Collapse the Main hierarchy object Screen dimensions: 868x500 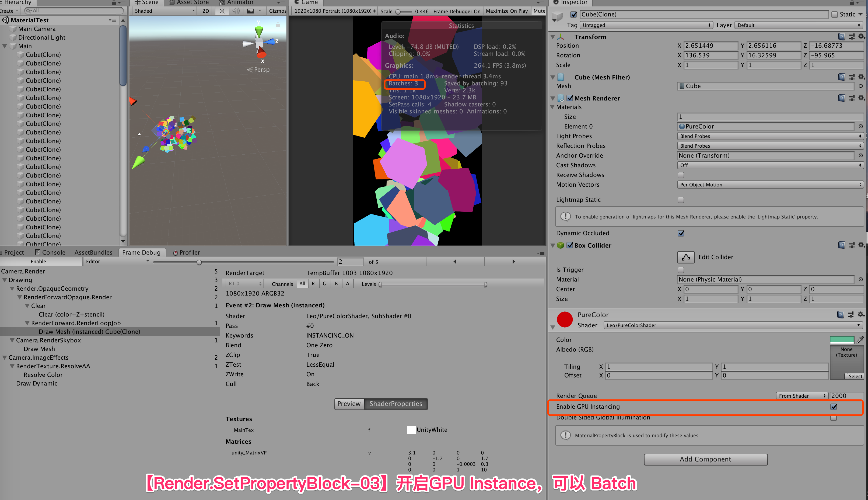tap(5, 46)
